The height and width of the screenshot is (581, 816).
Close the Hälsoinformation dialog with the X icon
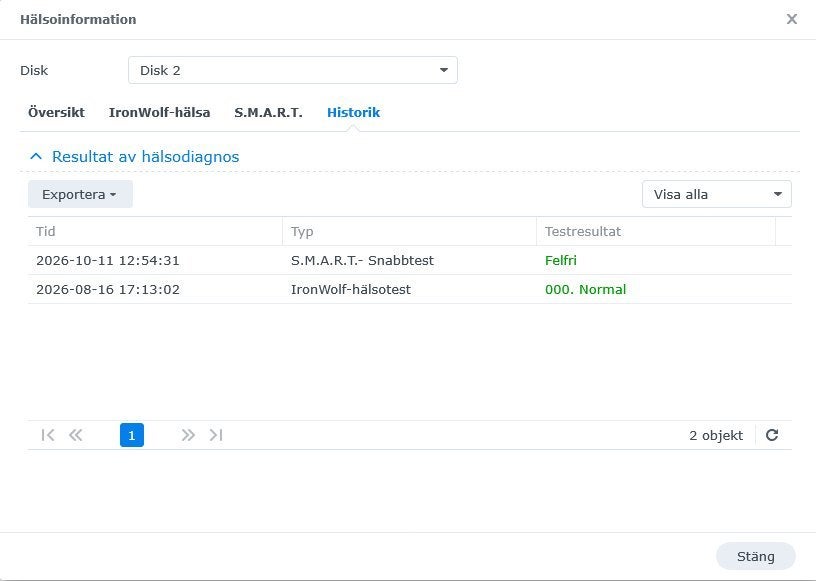(x=792, y=19)
